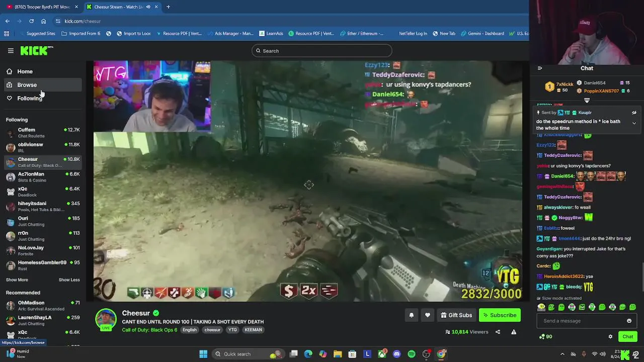The image size is (644, 362).
Task: Click Cheesur's live avatar
Action: (106, 320)
